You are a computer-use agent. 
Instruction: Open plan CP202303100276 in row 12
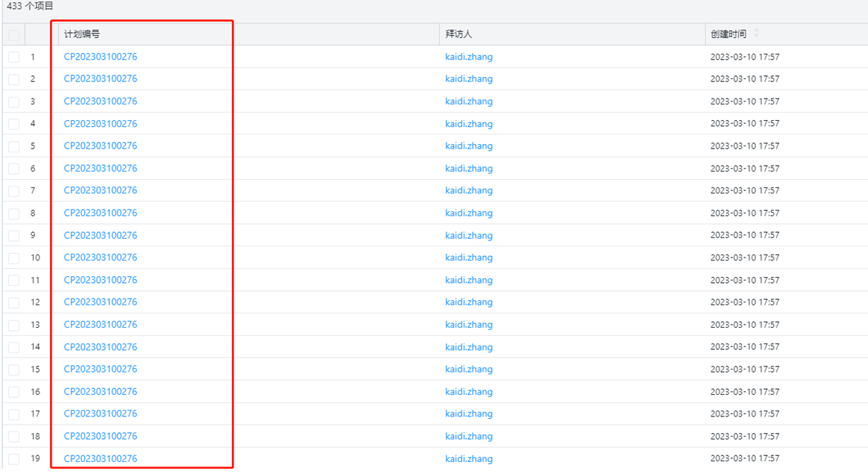pos(100,302)
